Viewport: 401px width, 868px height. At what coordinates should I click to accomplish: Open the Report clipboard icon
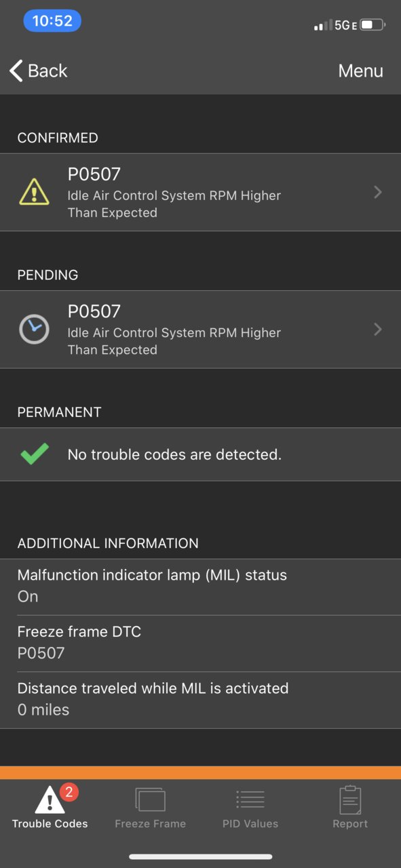click(x=350, y=800)
